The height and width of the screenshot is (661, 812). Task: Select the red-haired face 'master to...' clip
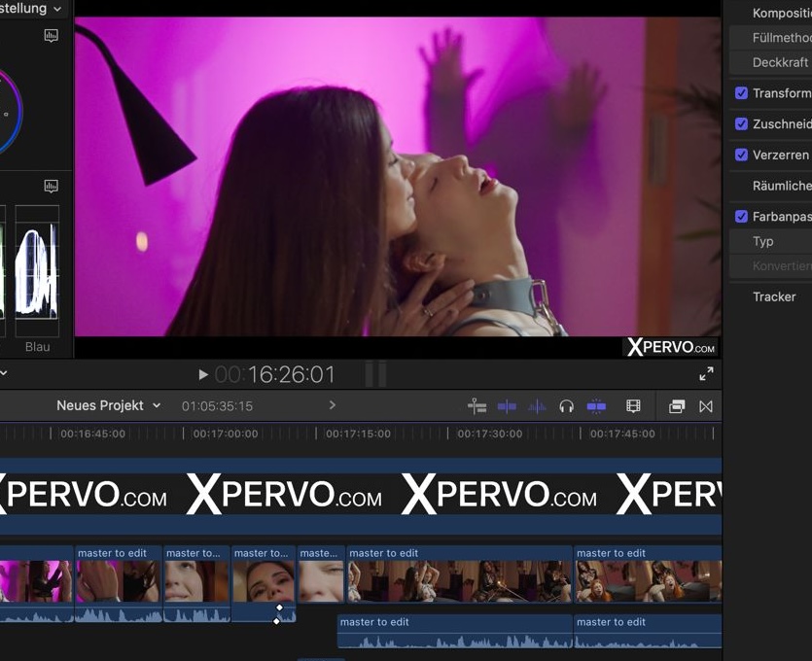coord(196,582)
